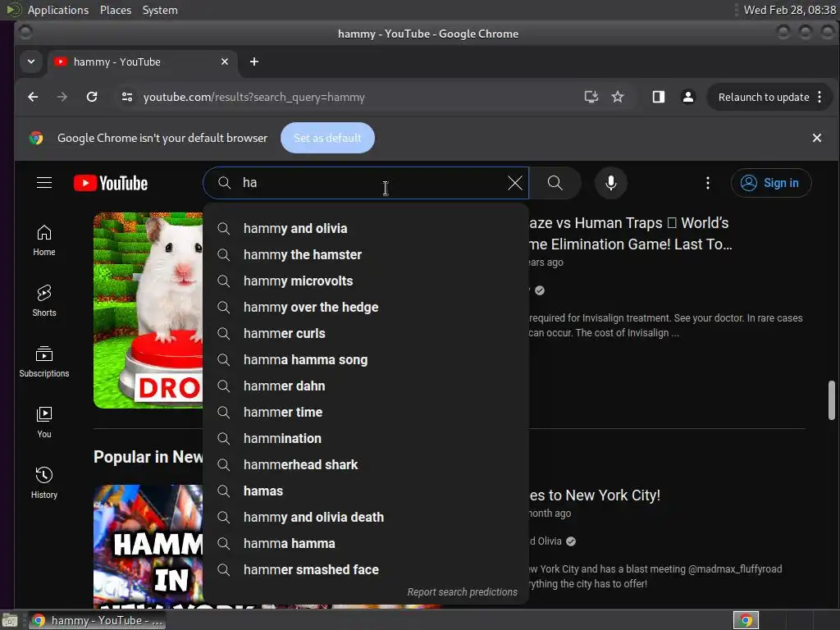Screen dimensions: 840x630
Task: Click the Chrome workspace icon in bottom panel
Action: pos(746,621)
